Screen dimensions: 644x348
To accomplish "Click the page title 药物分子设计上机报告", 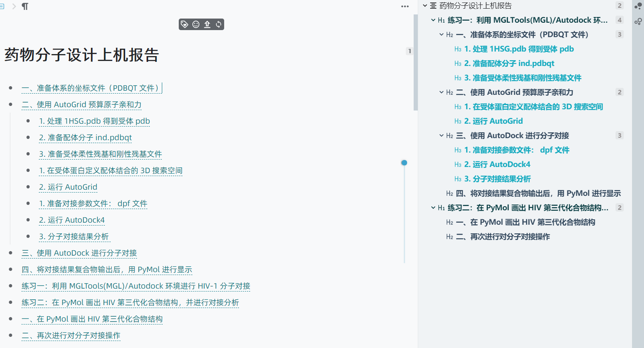I will 82,55.
